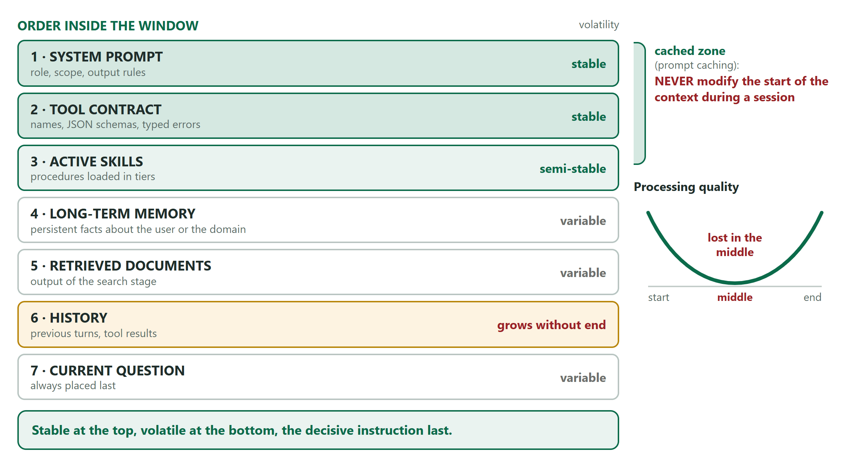Click 'always placed last' subtitle
The image size is (868, 468).
click(73, 386)
